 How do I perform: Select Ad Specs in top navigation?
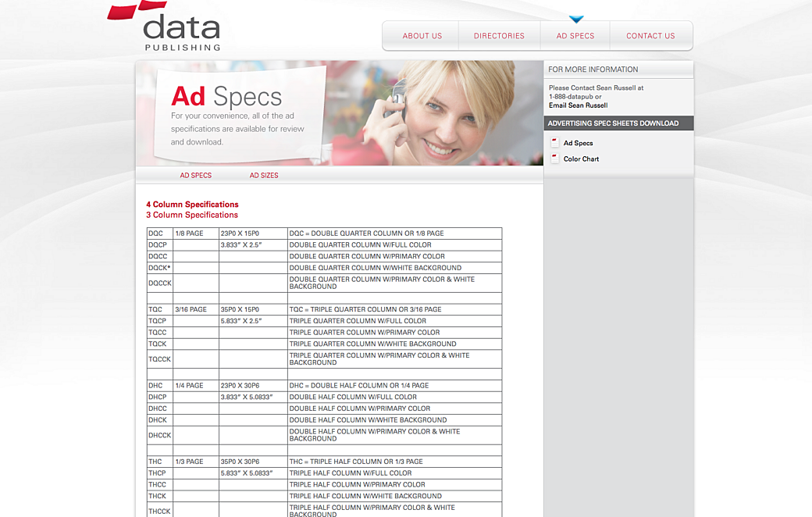[575, 36]
